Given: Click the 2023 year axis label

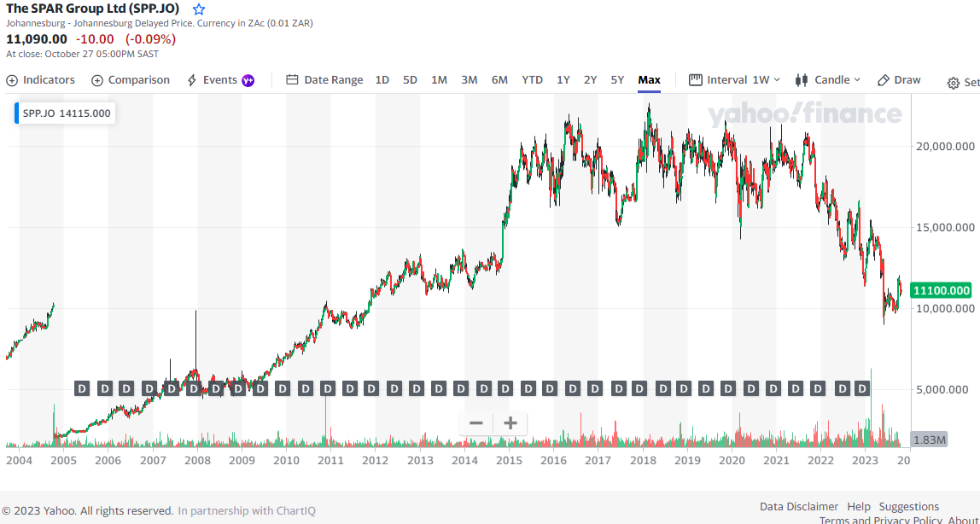Looking at the screenshot, I should pos(865,460).
